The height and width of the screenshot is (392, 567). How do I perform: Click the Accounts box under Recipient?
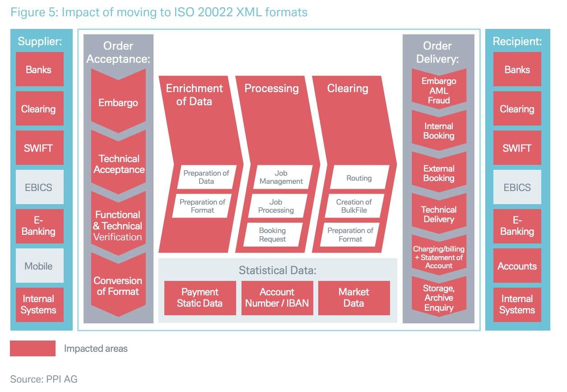pos(517,266)
